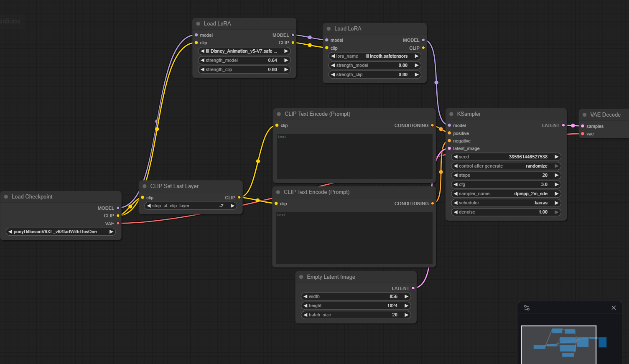629x364 pixels.
Task: Increase stop_at_clip_layer value
Action: (232, 206)
